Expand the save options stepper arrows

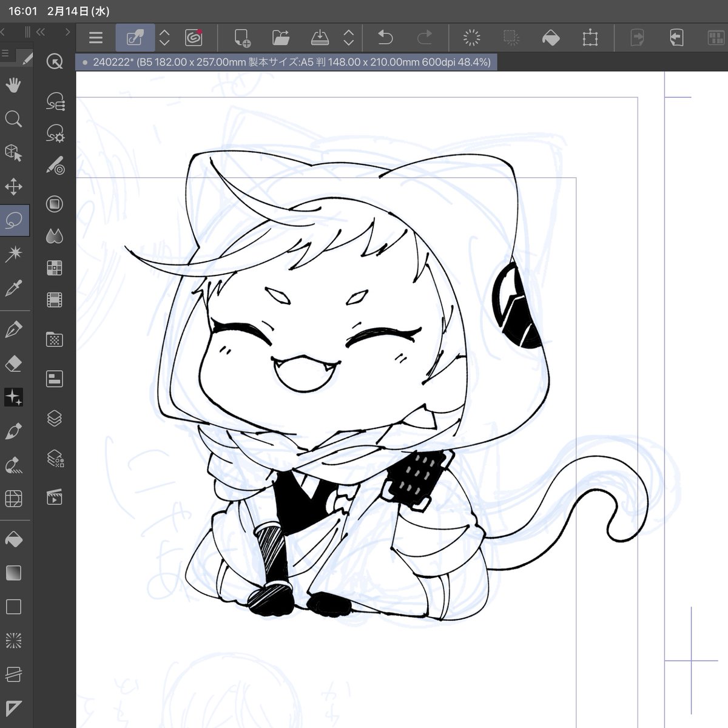[349, 38]
